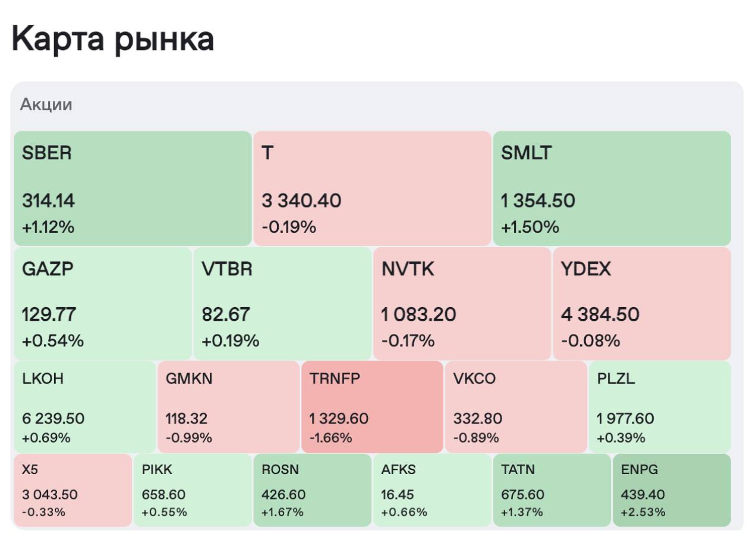This screenshot has height=540, width=756.
Task: Select the TRNFP stock tile
Action: [372, 407]
